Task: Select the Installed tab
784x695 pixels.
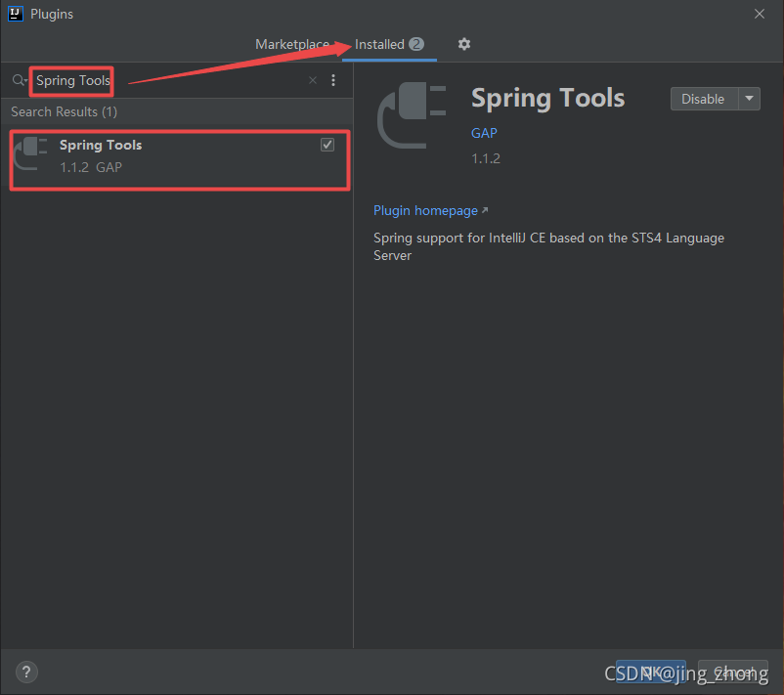Action: point(389,44)
